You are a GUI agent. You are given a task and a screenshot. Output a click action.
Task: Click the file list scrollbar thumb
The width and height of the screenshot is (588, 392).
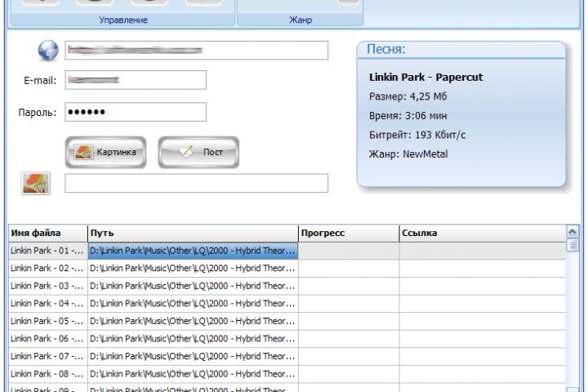(572, 246)
